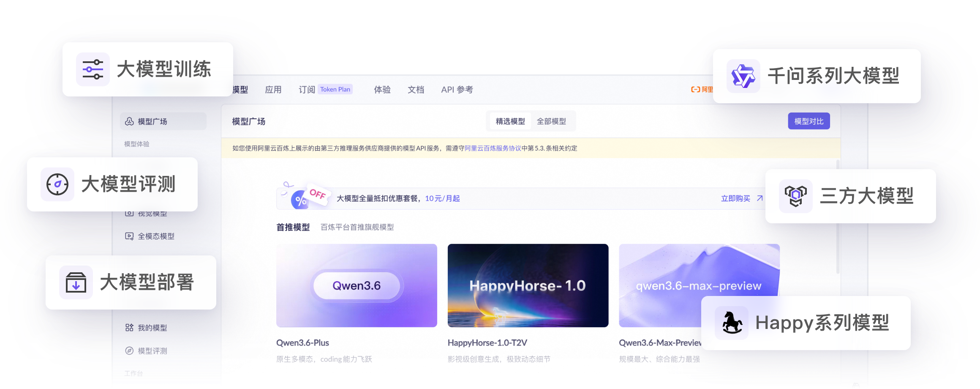Screen dimensions: 980x389
Task: Open the API 参考 navigation tab
Action: [x=457, y=90]
